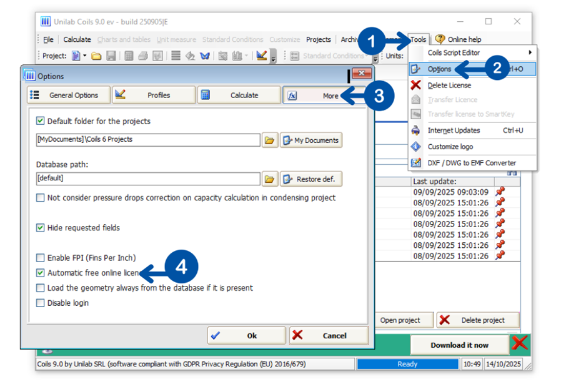This screenshot has height=392, width=566.
Task: Click the Open project button
Action: 404,320
